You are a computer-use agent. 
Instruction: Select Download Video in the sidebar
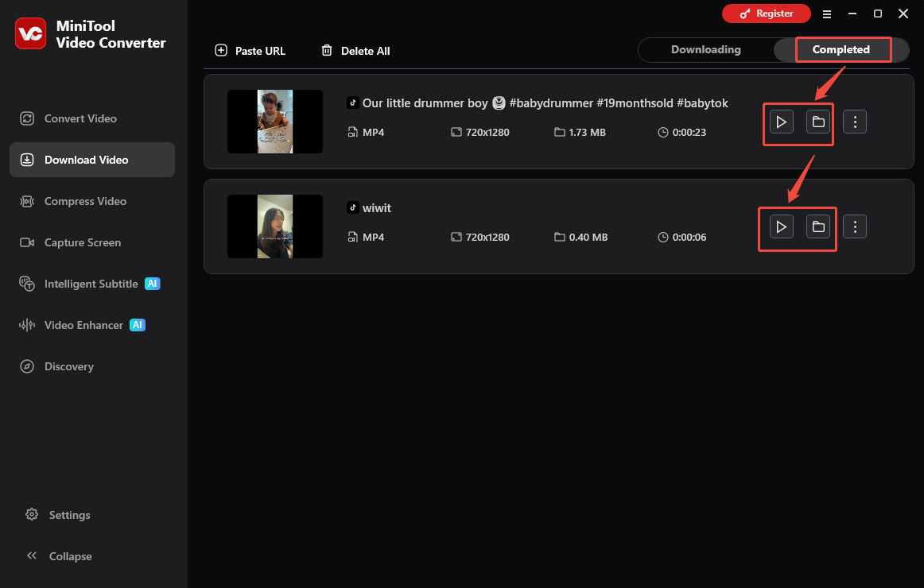click(x=92, y=160)
